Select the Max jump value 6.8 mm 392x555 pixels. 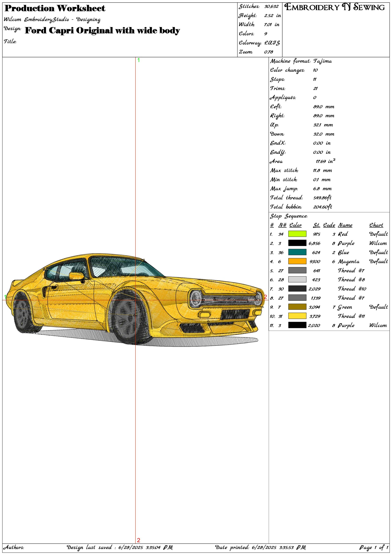coord(322,189)
